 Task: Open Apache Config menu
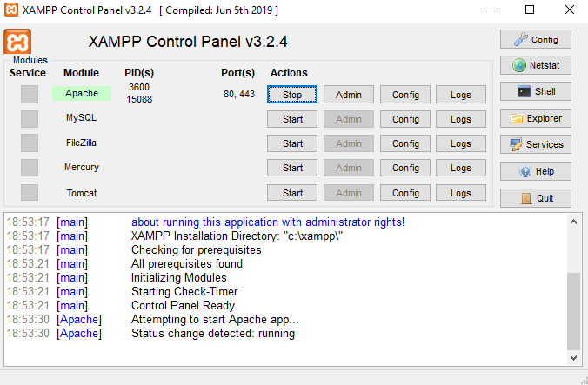(405, 95)
